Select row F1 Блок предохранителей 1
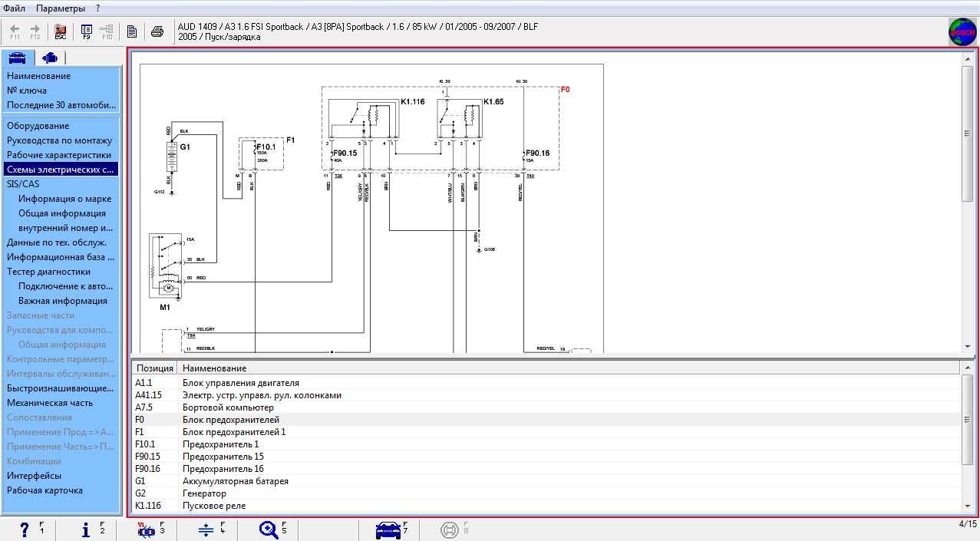Image resolution: width=980 pixels, height=541 pixels. [546, 432]
